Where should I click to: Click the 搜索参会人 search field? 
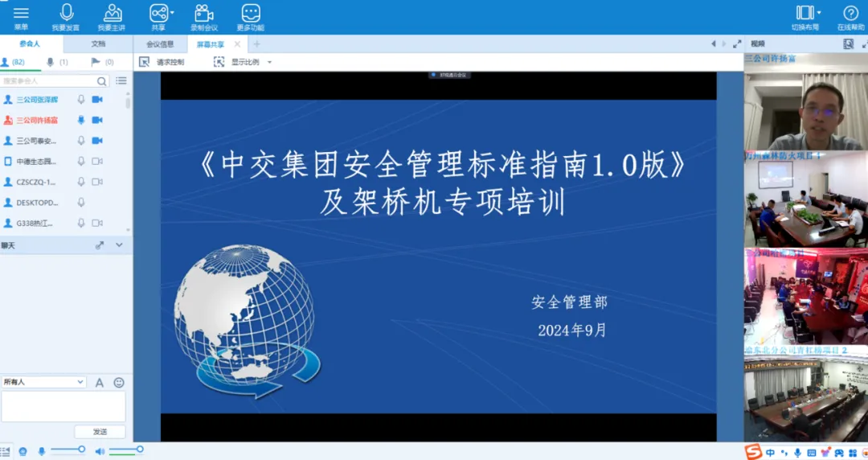(48, 81)
